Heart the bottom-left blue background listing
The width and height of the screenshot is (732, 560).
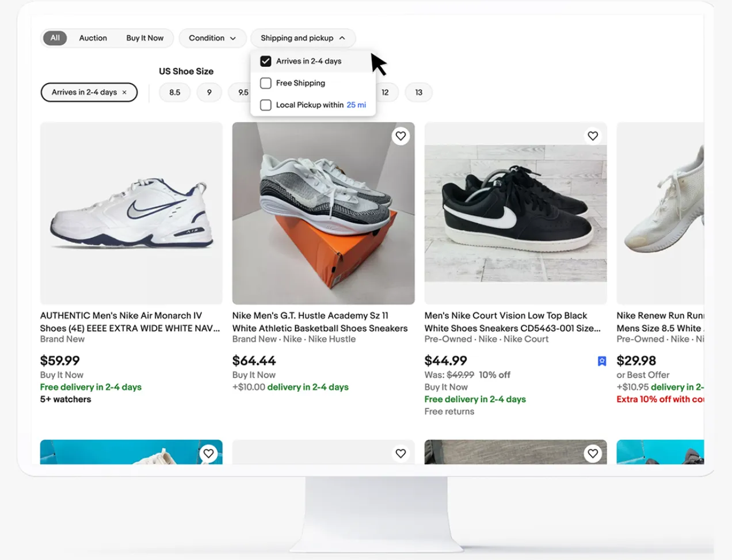(208, 454)
